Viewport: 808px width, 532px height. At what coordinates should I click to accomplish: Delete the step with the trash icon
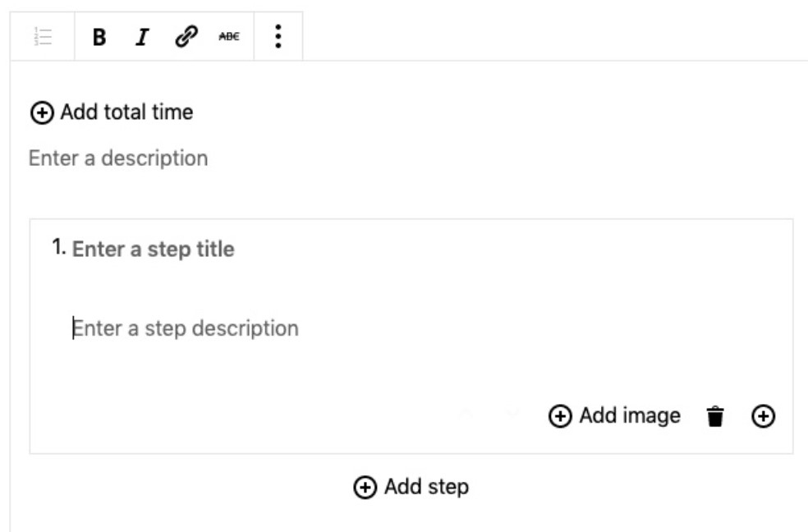click(x=716, y=417)
